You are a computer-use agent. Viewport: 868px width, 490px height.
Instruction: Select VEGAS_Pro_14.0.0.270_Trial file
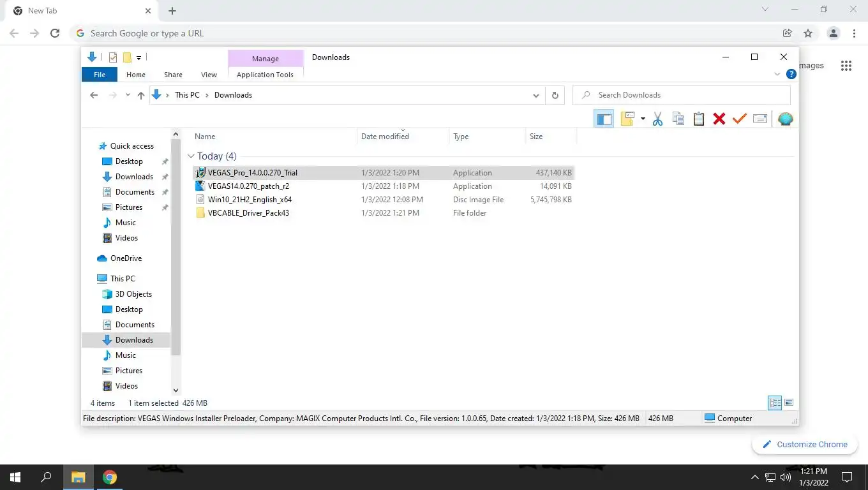(x=383, y=173)
